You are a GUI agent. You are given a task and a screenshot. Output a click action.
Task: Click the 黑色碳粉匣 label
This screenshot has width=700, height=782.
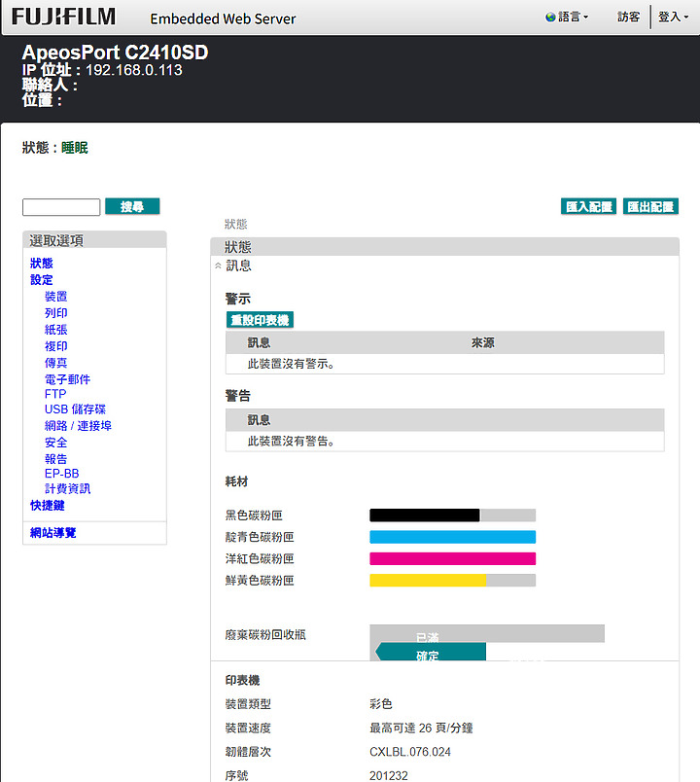pos(254,515)
